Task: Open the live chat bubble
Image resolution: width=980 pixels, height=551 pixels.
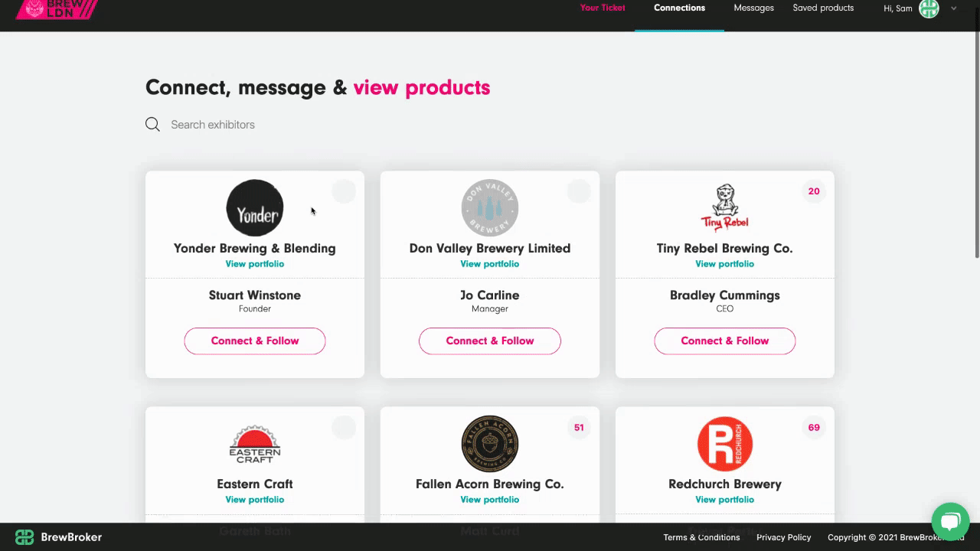Action: click(x=950, y=522)
